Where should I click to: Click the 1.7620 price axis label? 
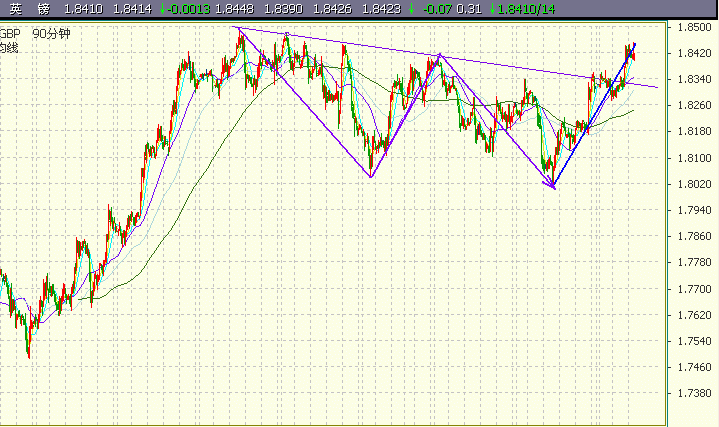[x=694, y=315]
